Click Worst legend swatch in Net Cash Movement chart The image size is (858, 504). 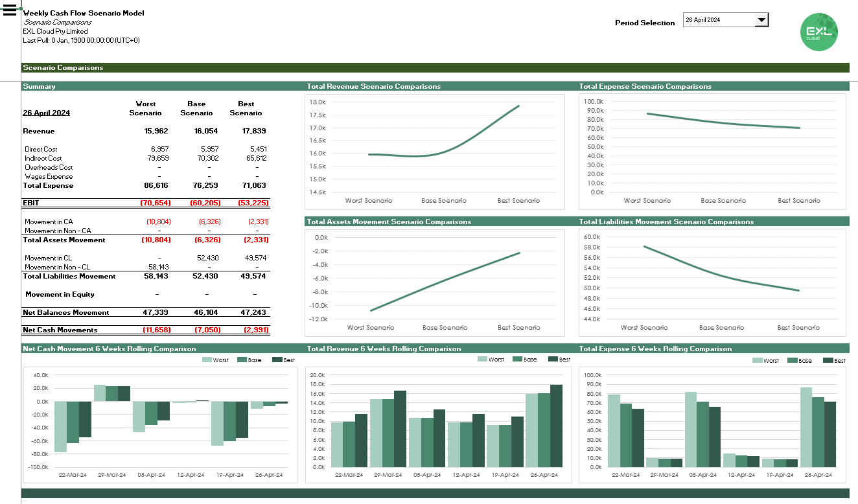pyautogui.click(x=207, y=360)
